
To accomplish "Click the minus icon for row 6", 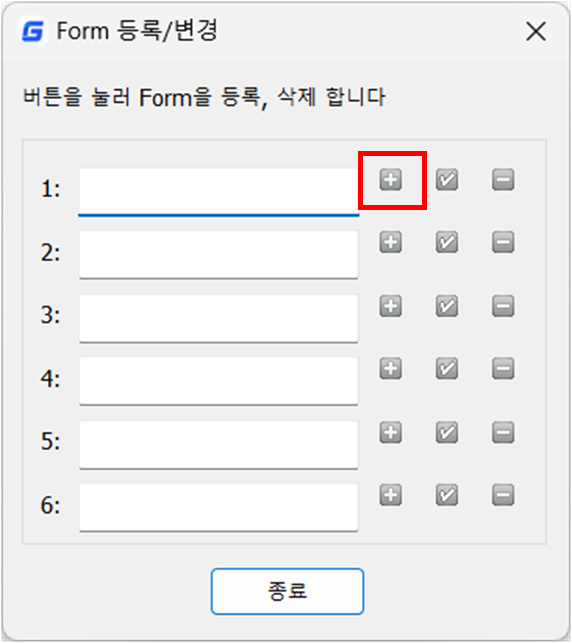I will click(503, 495).
